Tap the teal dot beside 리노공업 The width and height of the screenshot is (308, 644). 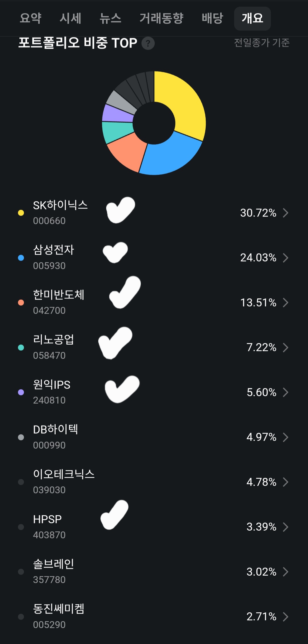(x=21, y=347)
